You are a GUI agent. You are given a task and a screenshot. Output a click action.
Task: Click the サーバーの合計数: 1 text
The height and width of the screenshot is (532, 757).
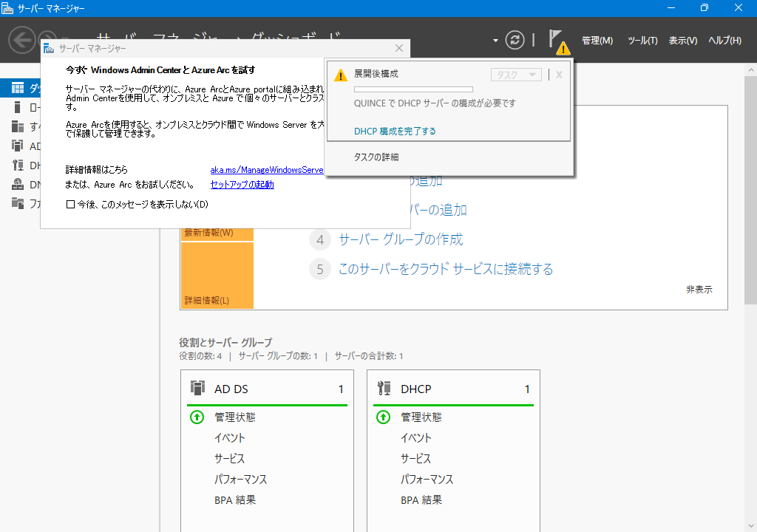(x=369, y=356)
